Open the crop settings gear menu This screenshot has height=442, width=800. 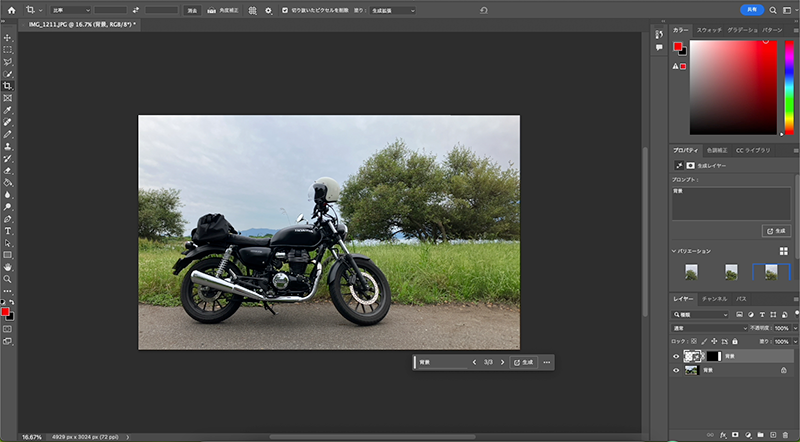pyautogui.click(x=268, y=10)
